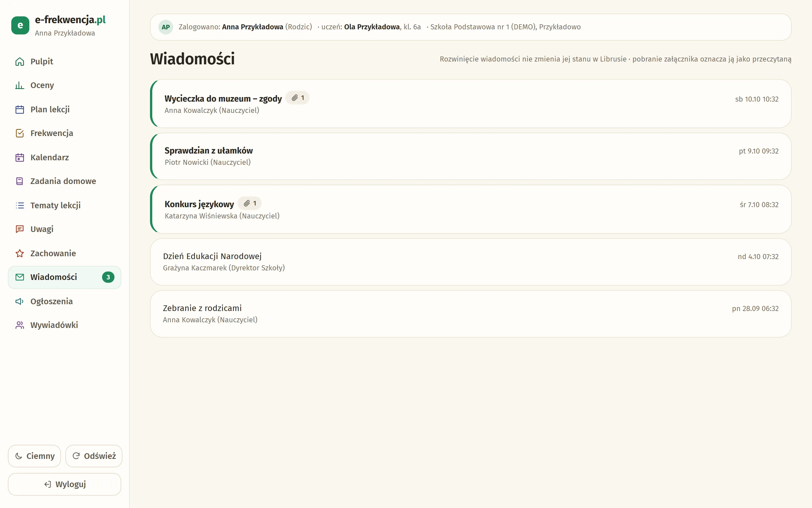Click the date pn 28.09 06:32
Viewport: 812px width, 508px height.
(x=755, y=308)
